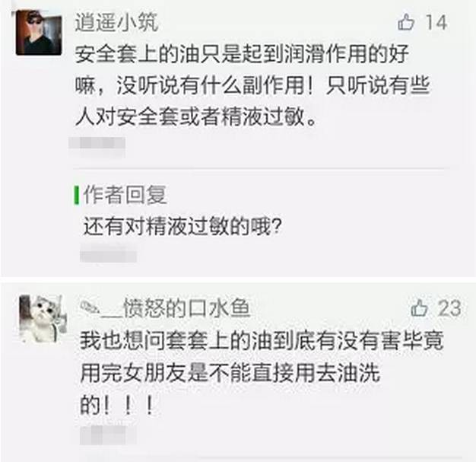This screenshot has height=462, width=476.
Task: Tap the like count 23
Action: [449, 308]
